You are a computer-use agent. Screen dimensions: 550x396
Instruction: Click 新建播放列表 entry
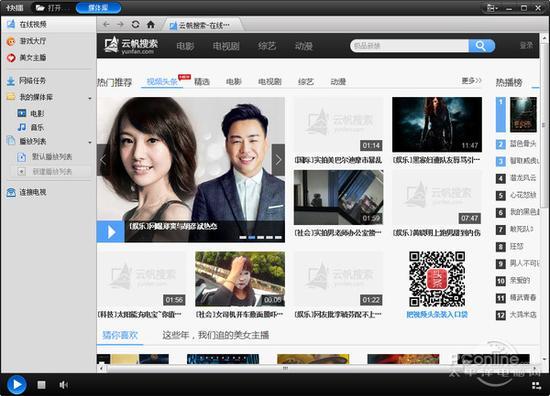pyautogui.click(x=45, y=172)
